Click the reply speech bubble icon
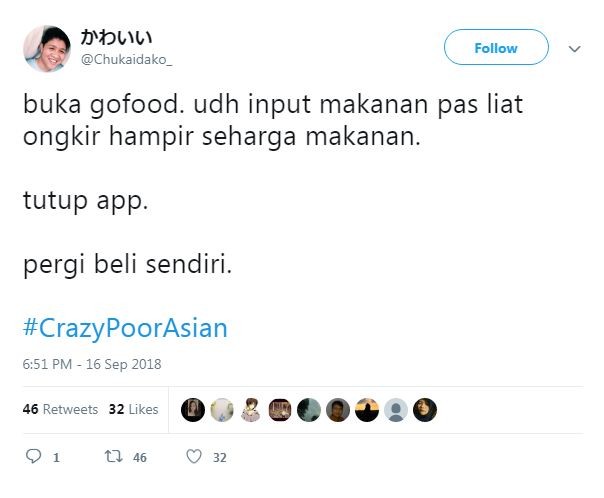 [33, 456]
